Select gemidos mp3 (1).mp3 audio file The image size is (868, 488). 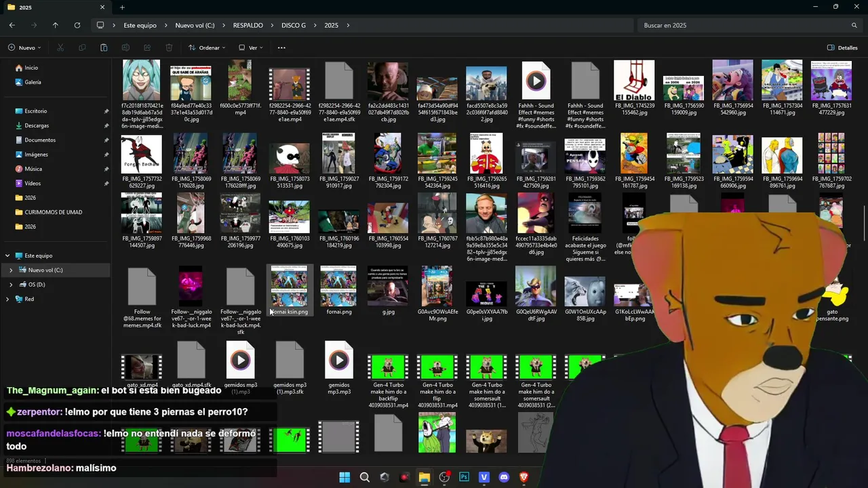click(240, 368)
